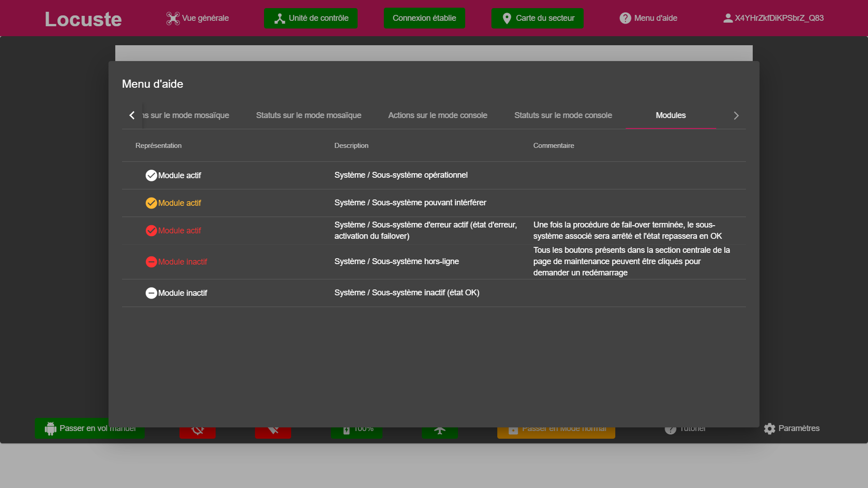
Task: Click the orange check circle Module actif icon
Action: 151,203
